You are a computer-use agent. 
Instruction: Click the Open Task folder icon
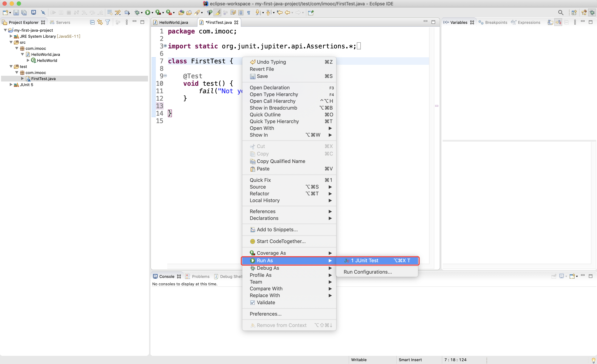coord(189,13)
